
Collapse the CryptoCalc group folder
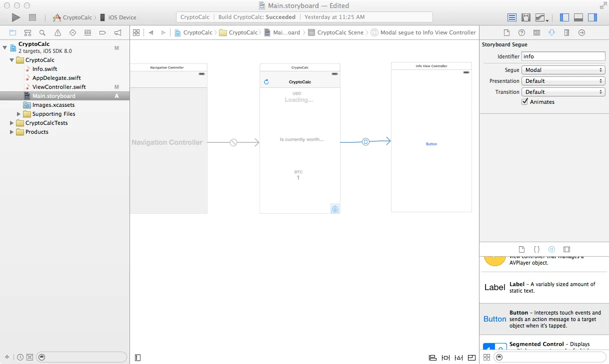pyautogui.click(x=12, y=60)
